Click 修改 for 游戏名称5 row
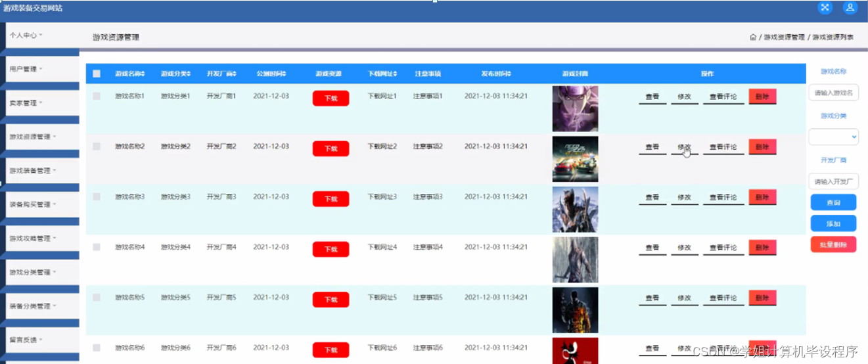The image size is (868, 364). (x=684, y=298)
